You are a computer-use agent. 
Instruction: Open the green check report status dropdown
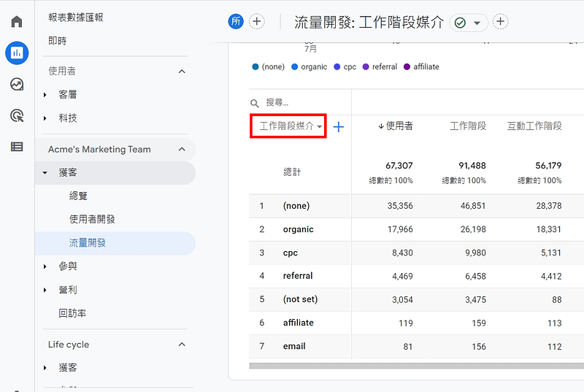point(469,23)
